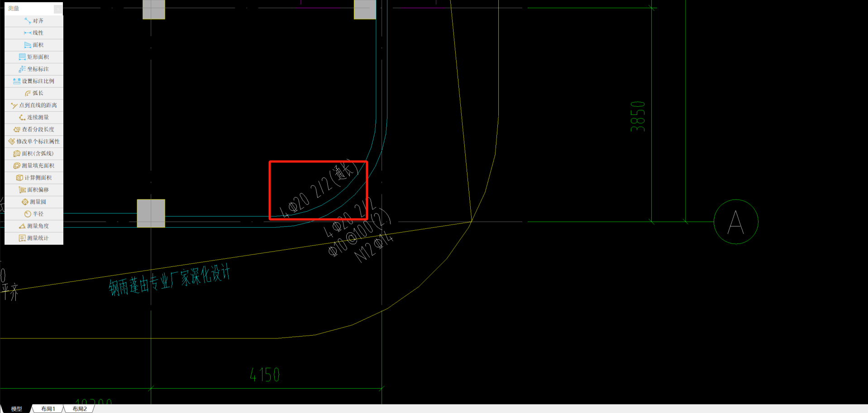Select the 测量圆 circle measurement tool
Screen dimensions: 868x413
(34, 202)
